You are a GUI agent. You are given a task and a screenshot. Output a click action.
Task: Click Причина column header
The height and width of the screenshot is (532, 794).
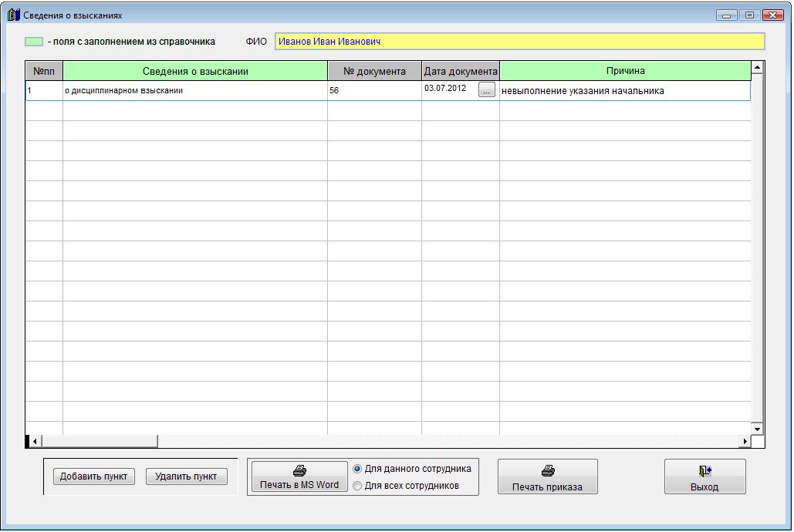coord(625,71)
